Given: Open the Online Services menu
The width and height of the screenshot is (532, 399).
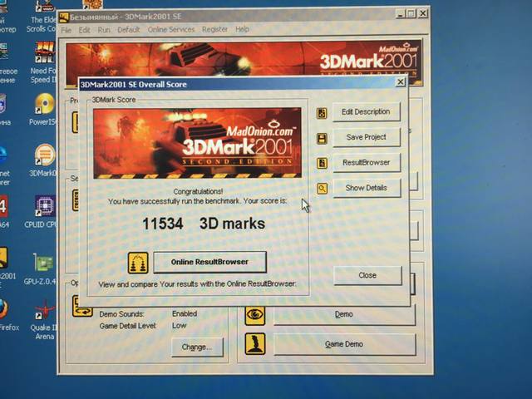Looking at the screenshot, I should pyautogui.click(x=170, y=30).
